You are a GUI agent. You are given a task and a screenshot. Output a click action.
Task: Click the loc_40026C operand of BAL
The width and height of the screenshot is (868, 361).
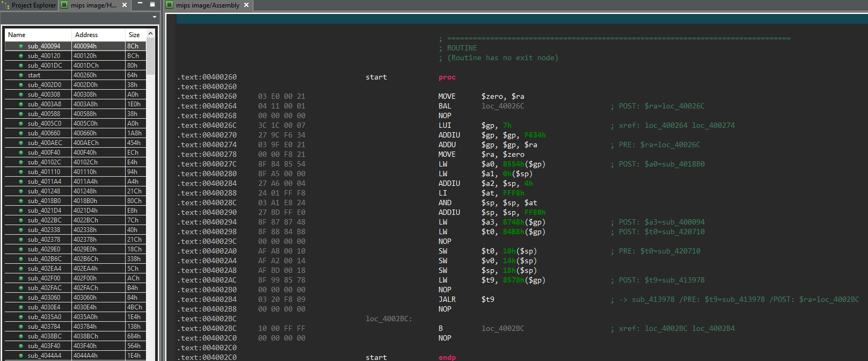[502, 106]
